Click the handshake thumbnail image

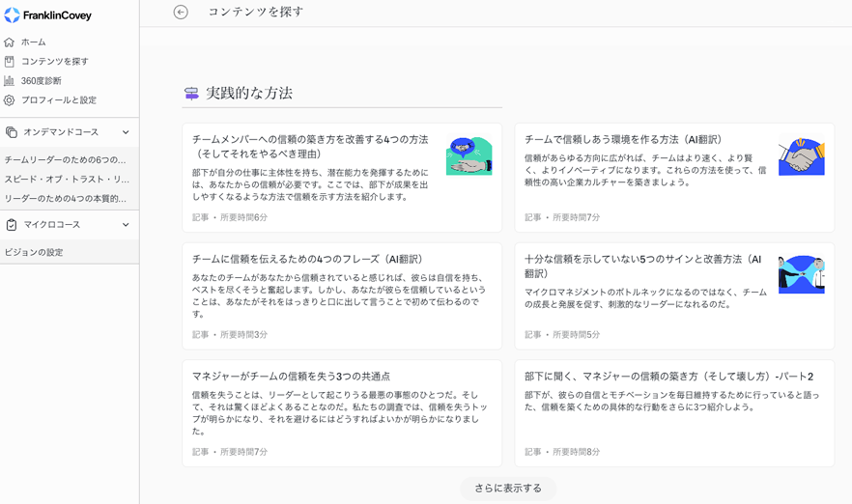(801, 156)
